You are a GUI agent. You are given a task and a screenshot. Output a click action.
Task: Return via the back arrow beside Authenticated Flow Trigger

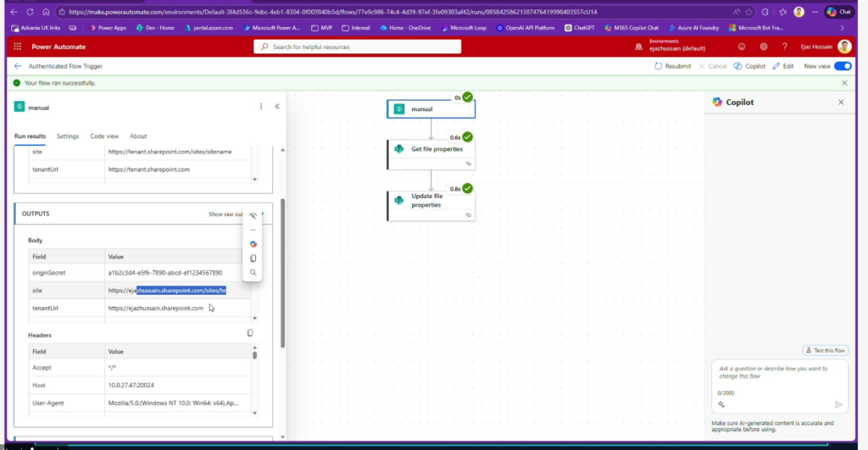click(18, 66)
